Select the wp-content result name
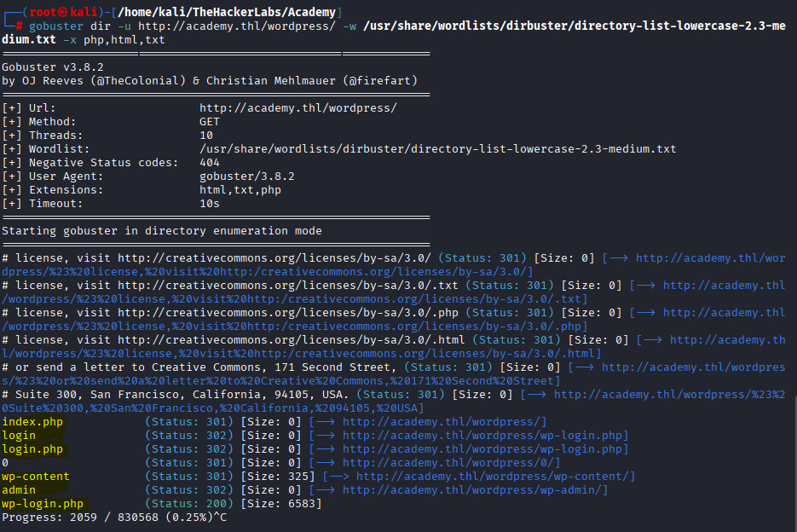797x532 pixels. pos(36,477)
